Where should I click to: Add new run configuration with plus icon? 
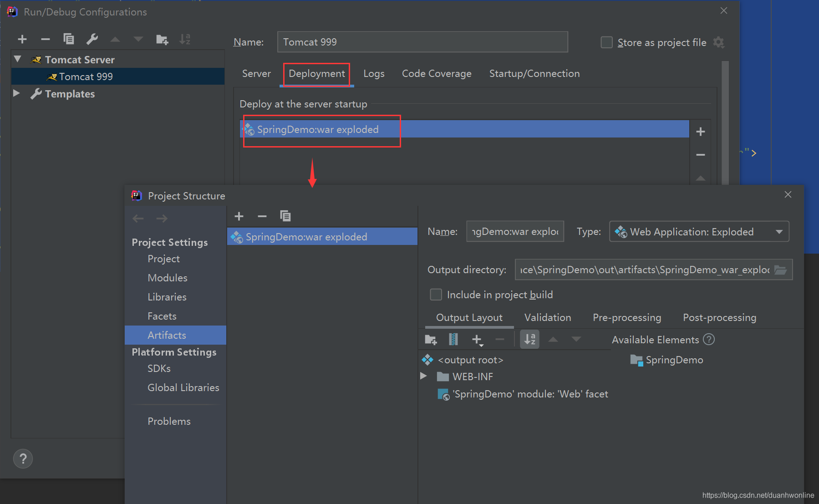(22, 40)
